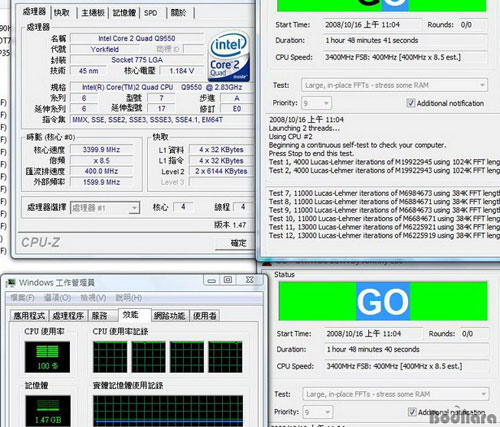Select the SPD tab in CPU-Z

point(151,13)
